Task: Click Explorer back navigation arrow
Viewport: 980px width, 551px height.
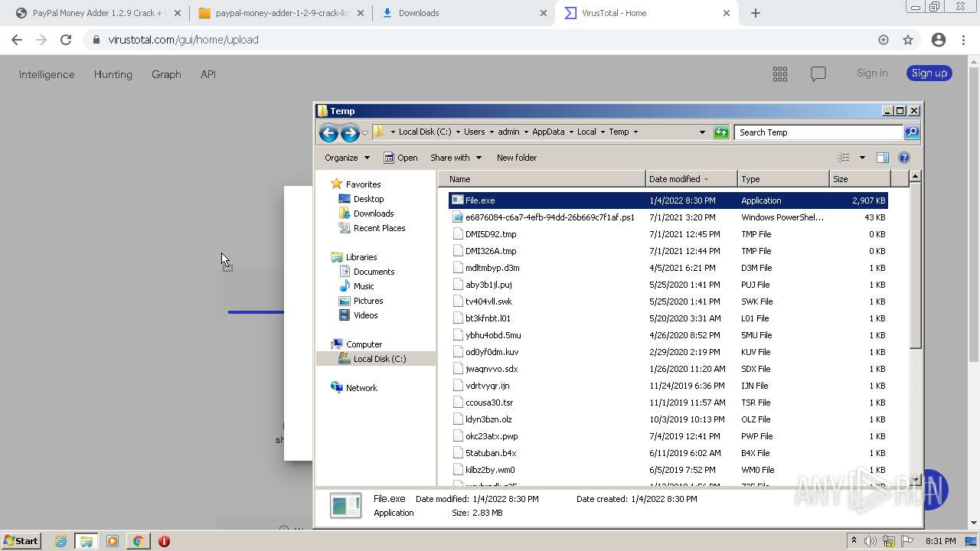Action: click(x=328, y=132)
